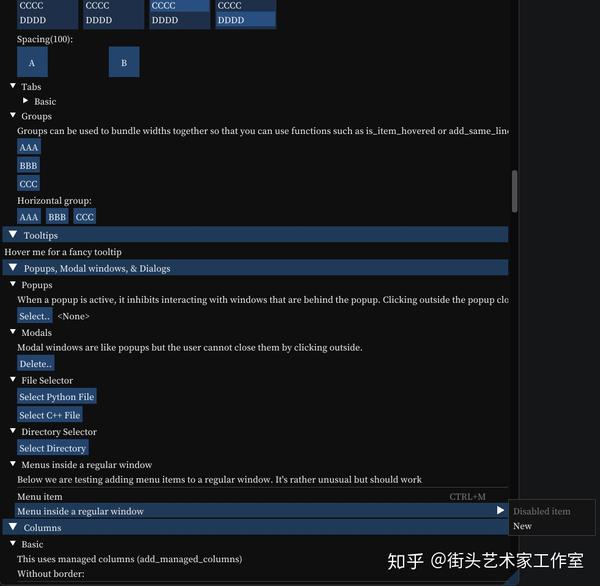This screenshot has width=600, height=586.
Task: Click BBB in the horizontal group
Action: 57,217
